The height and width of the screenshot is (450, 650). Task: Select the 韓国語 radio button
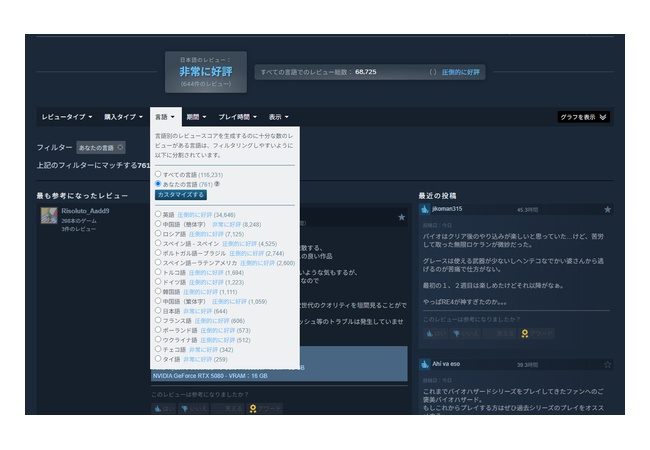(158, 291)
